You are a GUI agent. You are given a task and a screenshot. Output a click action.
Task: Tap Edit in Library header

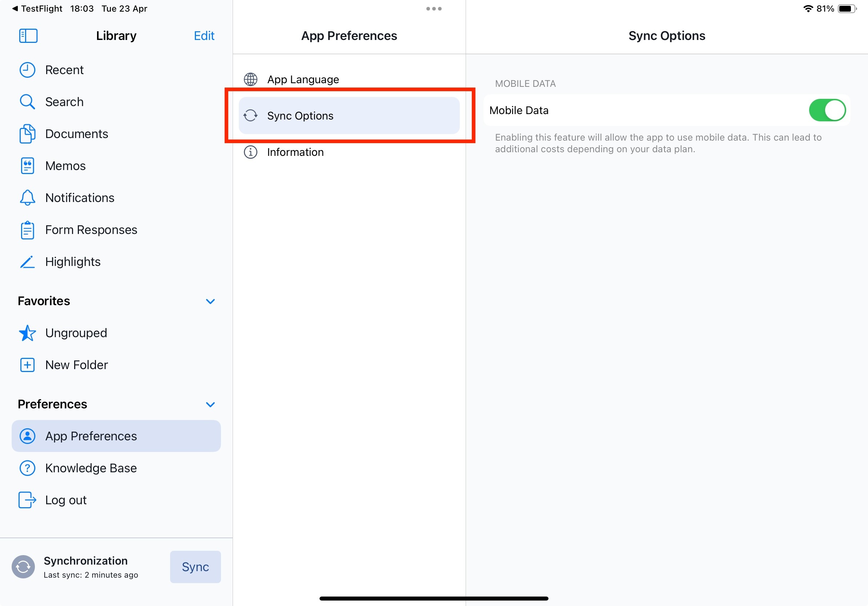click(204, 36)
